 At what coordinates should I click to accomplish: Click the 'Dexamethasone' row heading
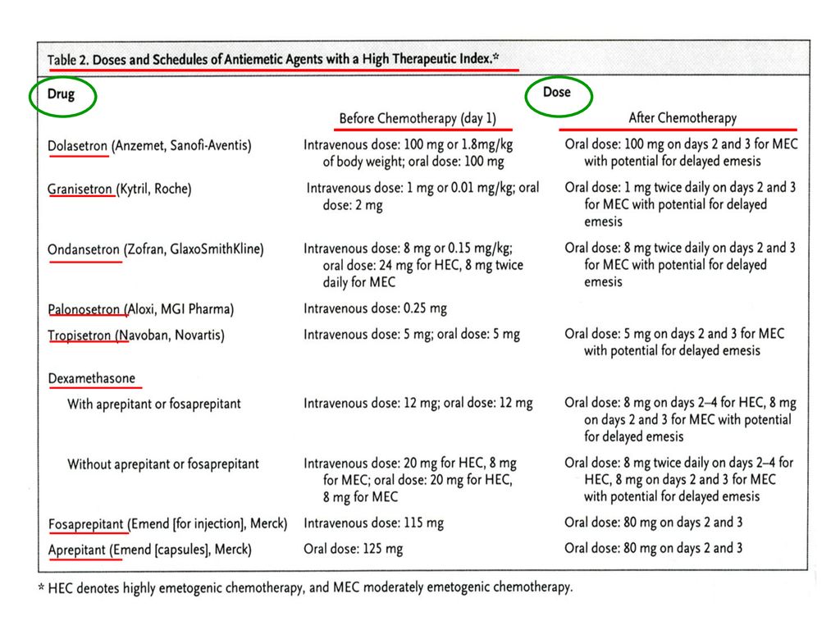pos(92,379)
